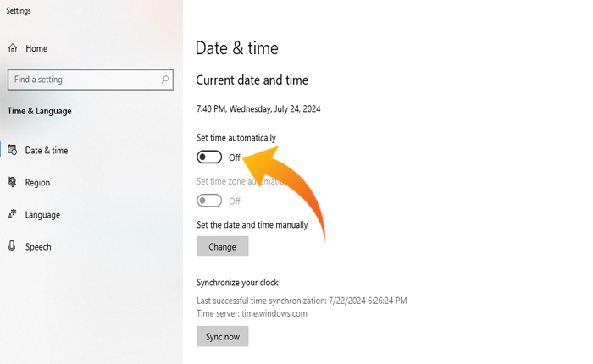Toggle the greyed-out set time zone automatically switch
Image resolution: width=593 pixels, height=364 pixels.
[209, 201]
